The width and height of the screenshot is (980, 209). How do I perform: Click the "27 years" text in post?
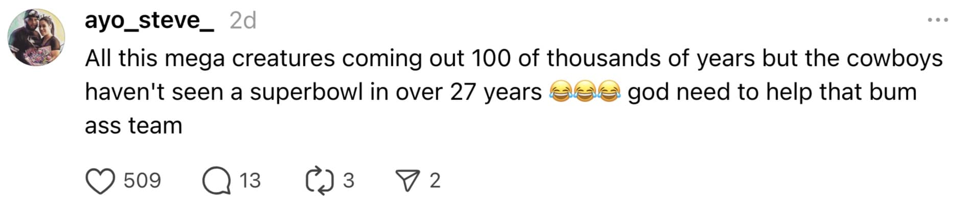pyautogui.click(x=496, y=92)
